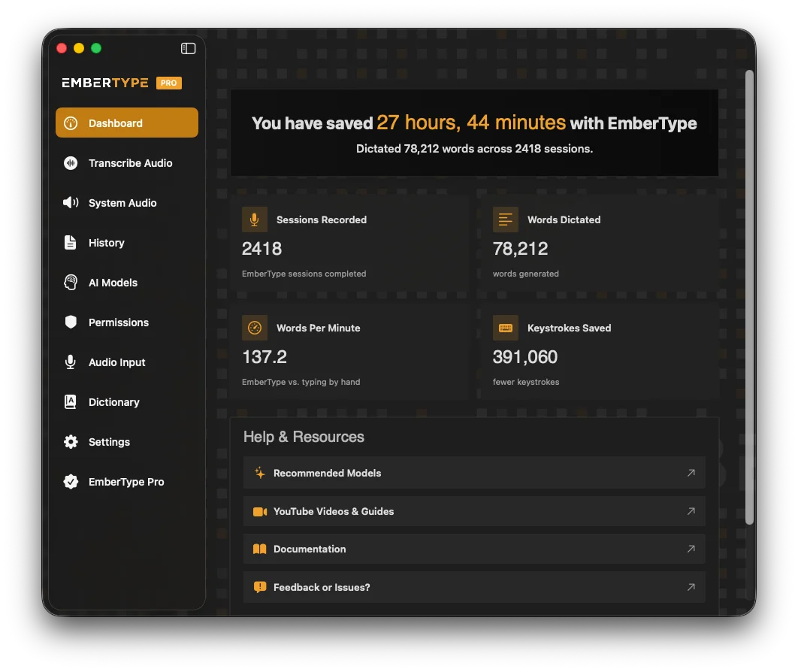This screenshot has height=672, width=798.
Task: Show the History page
Action: [x=127, y=242]
